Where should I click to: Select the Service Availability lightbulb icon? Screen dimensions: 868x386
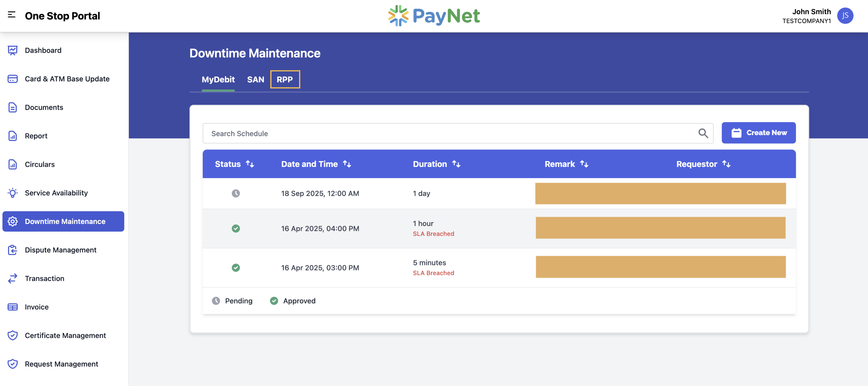click(12, 193)
